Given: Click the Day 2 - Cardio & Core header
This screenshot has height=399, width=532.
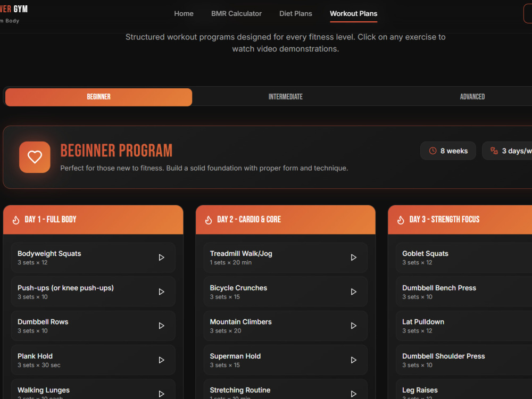Looking at the screenshot, I should click(285, 220).
